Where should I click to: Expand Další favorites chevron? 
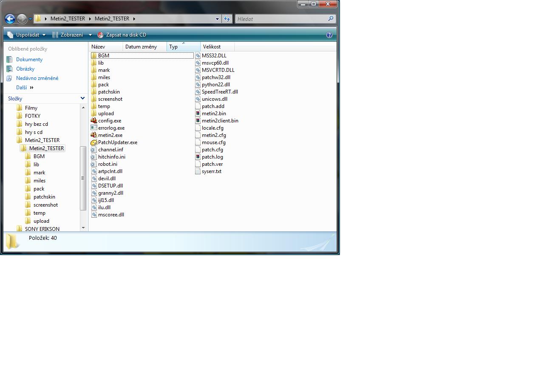[31, 88]
